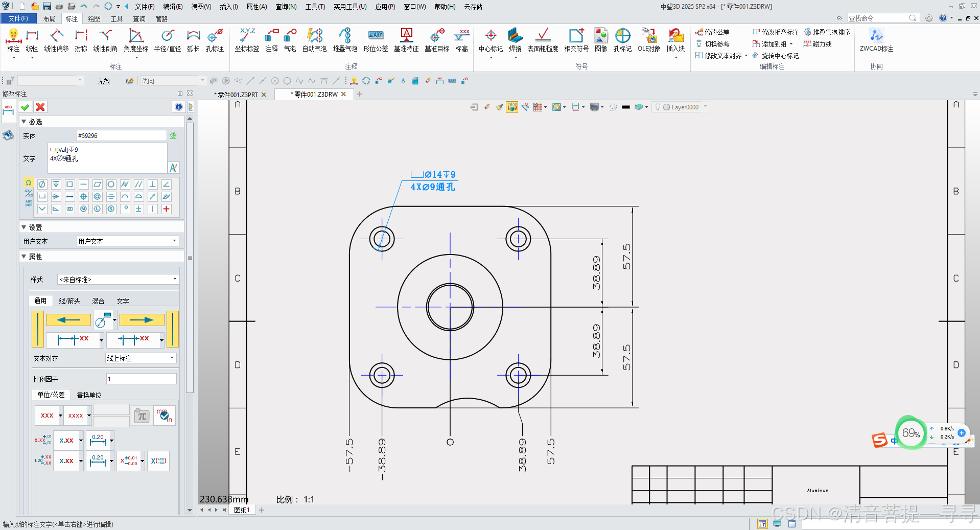The width and height of the screenshot is (980, 530).
Task: Click the 焊接 weld symbol icon
Action: pyautogui.click(x=515, y=40)
